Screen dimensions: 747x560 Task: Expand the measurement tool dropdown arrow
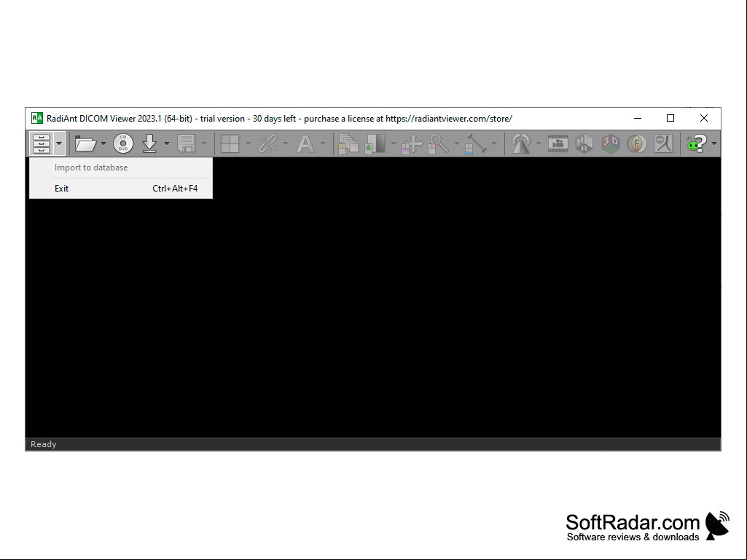(x=494, y=143)
